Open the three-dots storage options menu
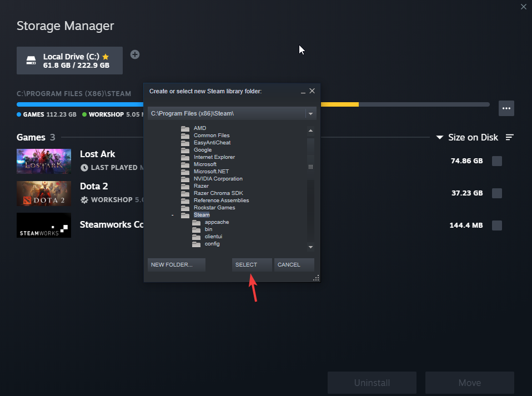Image resolution: width=532 pixels, height=396 pixels. 506,108
